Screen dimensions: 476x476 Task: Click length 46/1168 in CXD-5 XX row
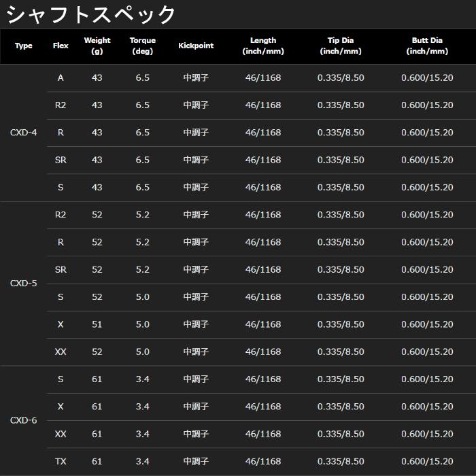263,352
